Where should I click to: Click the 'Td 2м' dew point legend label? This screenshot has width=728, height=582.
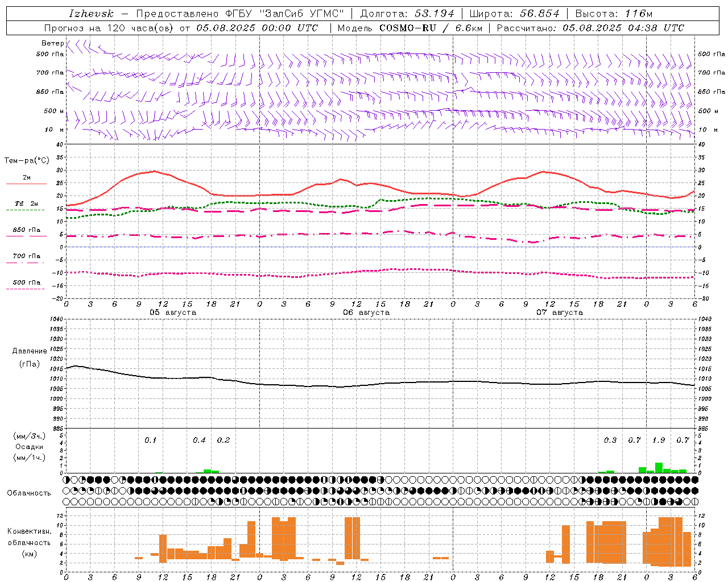(27, 203)
